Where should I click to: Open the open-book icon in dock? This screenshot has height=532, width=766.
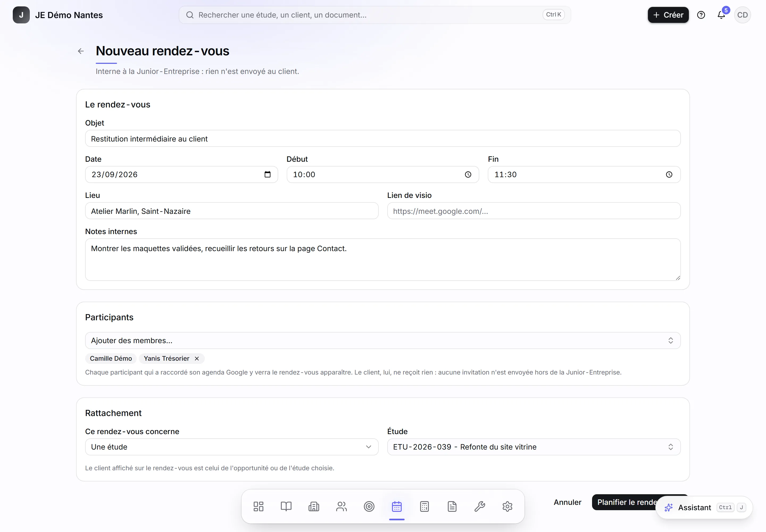[x=286, y=507]
